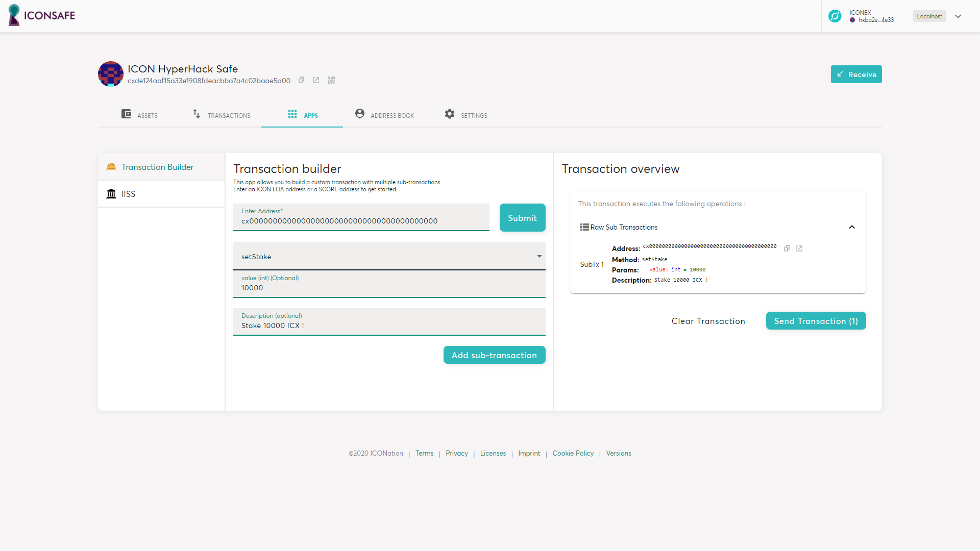Click the HyperHack Safe avatar identicon

(111, 74)
